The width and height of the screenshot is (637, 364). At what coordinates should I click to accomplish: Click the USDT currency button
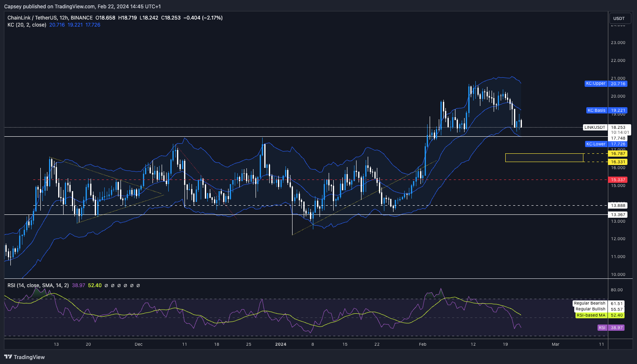[619, 18]
